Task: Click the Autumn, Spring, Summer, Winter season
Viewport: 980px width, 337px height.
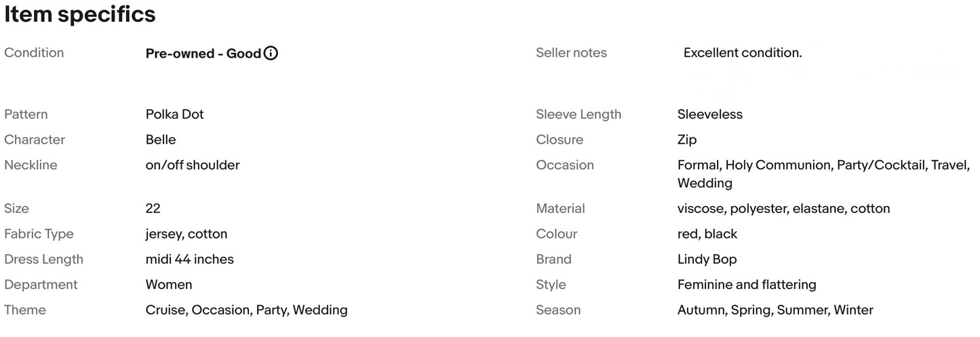Action: [x=775, y=310]
